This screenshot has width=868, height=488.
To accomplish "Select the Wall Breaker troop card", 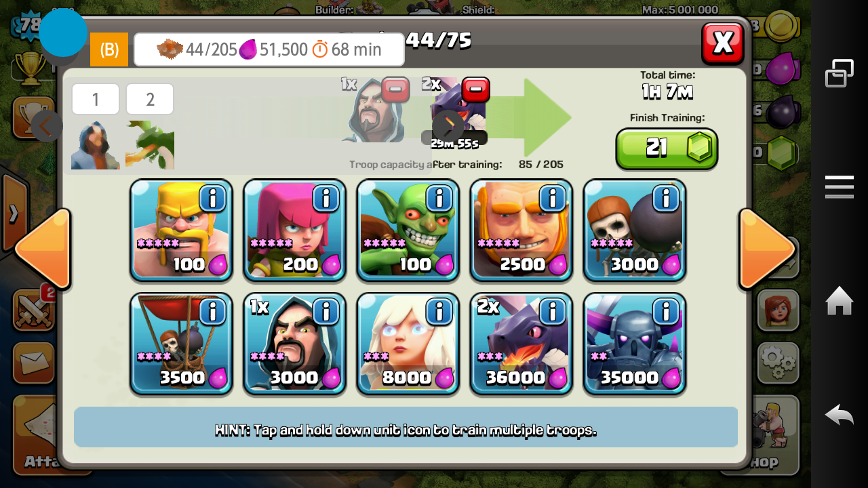I will (x=634, y=230).
